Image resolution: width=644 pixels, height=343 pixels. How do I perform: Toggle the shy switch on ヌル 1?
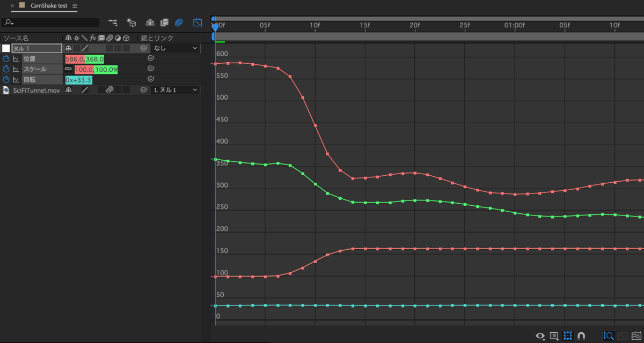click(x=68, y=48)
